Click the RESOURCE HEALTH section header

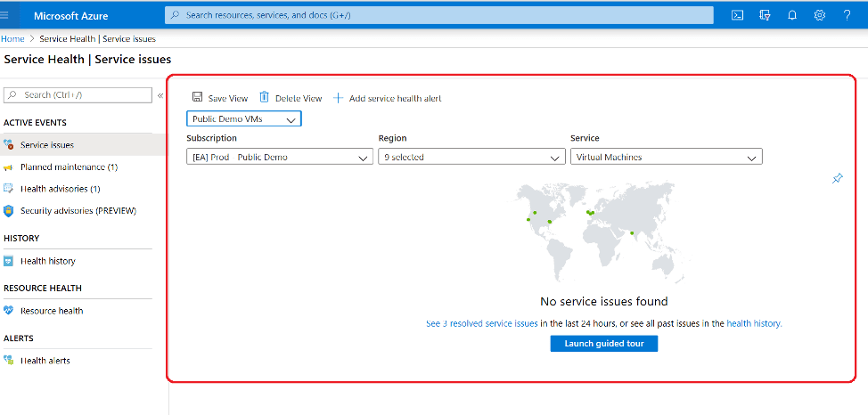43,289
